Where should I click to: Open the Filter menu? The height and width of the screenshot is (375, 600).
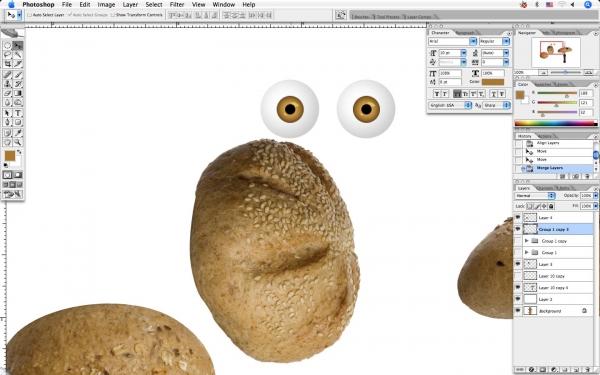177,5
